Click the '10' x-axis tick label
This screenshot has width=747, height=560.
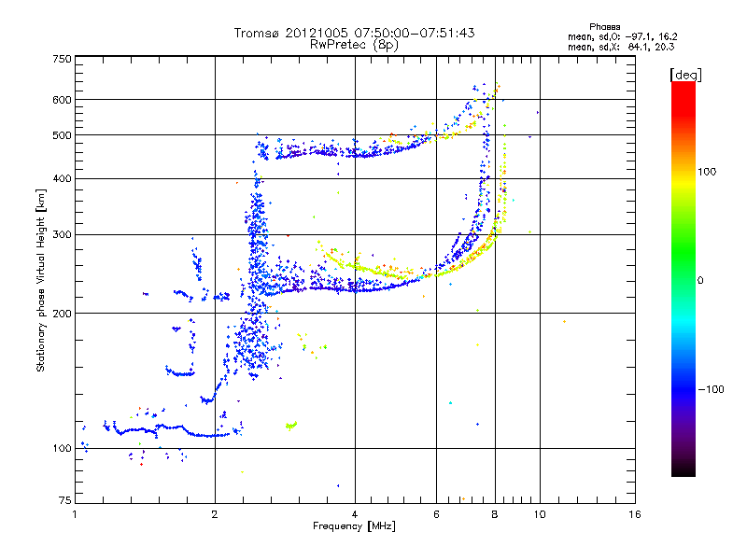coord(540,514)
